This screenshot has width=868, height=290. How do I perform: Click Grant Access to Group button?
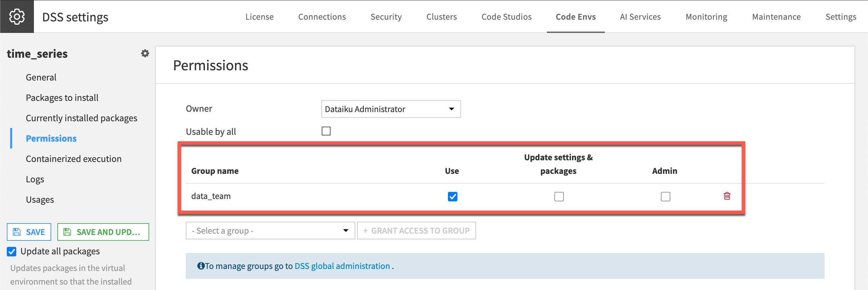(416, 231)
